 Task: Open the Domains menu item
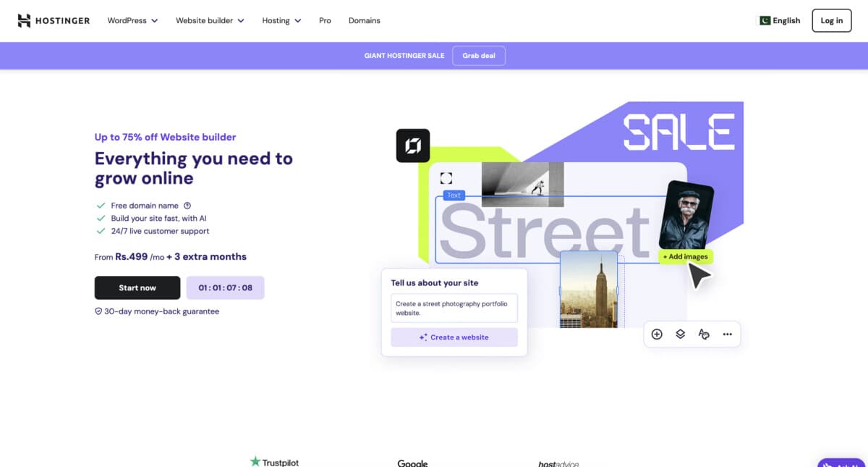pyautogui.click(x=364, y=20)
